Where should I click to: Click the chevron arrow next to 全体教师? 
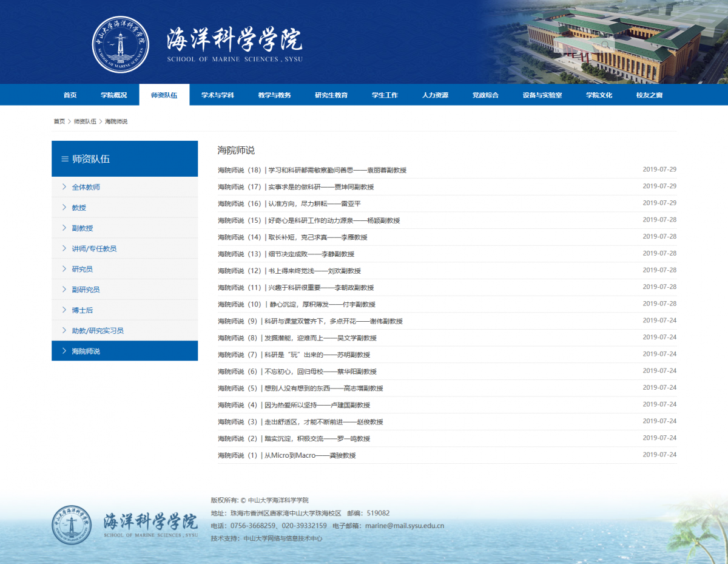(64, 187)
